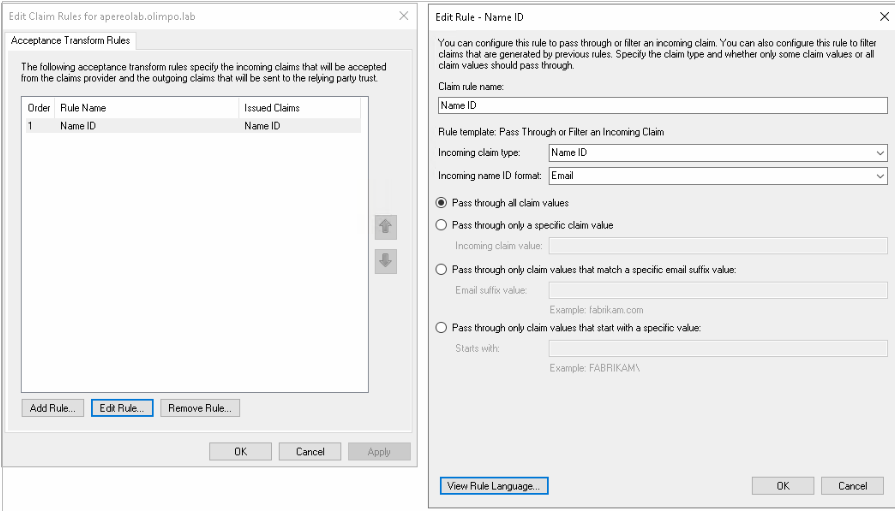Screen dimensions: 895x511
Task: Click the Add Rule button
Action: pos(53,408)
